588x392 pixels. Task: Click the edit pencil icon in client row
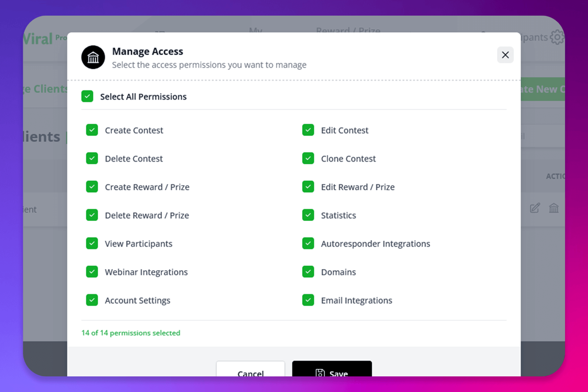[x=535, y=208]
